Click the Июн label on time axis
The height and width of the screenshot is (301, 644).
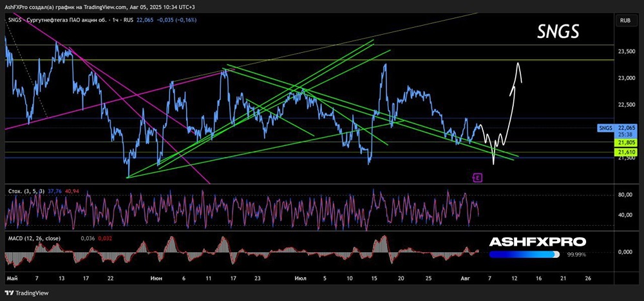156,278
